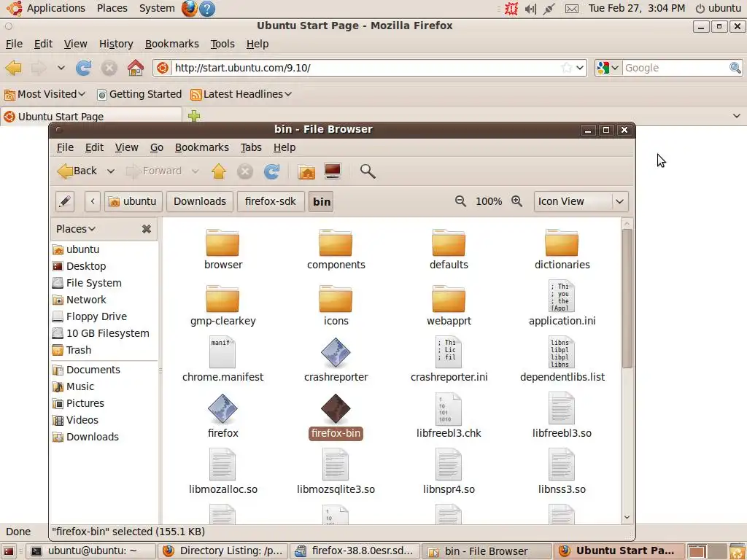Select the firefox-bin executable icon
The image size is (747, 560).
coord(336,409)
